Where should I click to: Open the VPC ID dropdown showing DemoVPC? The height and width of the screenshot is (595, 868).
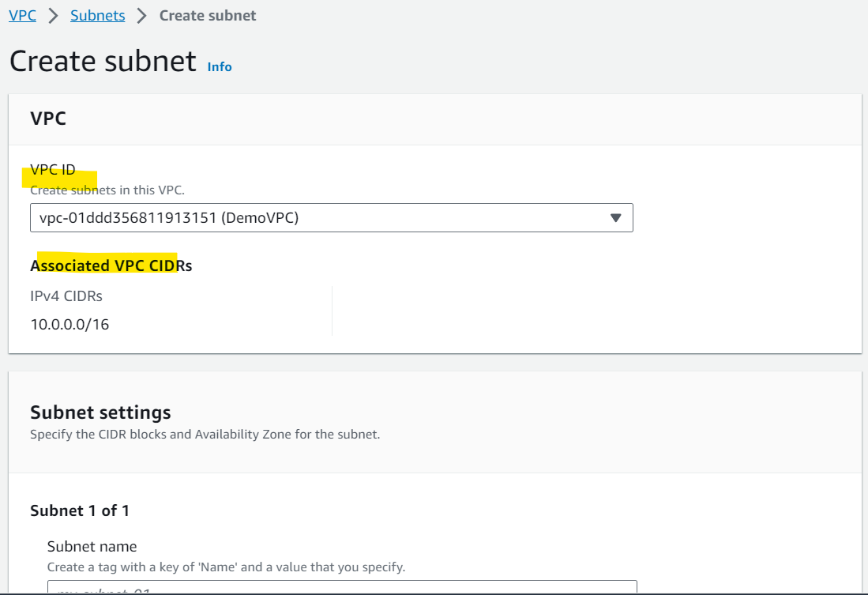coord(332,218)
